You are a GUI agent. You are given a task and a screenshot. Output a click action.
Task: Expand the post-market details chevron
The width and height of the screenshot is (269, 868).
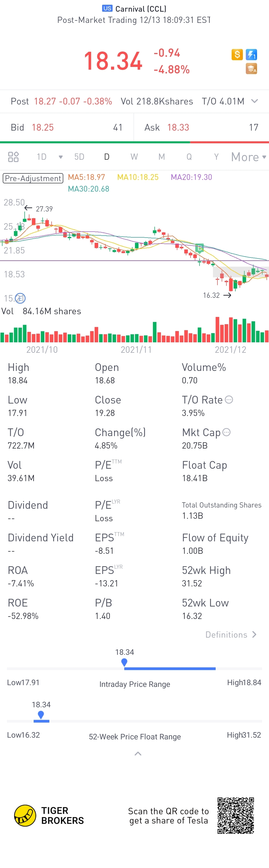tap(255, 101)
